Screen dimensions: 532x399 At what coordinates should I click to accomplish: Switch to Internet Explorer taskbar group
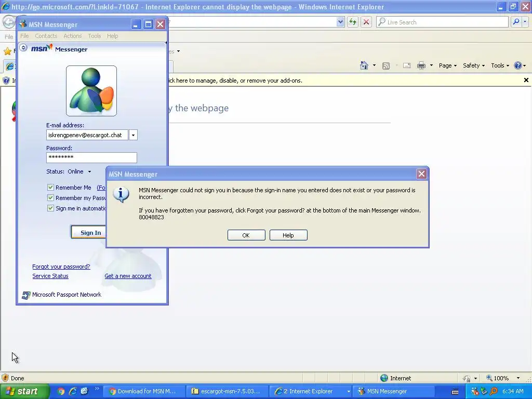(310, 392)
